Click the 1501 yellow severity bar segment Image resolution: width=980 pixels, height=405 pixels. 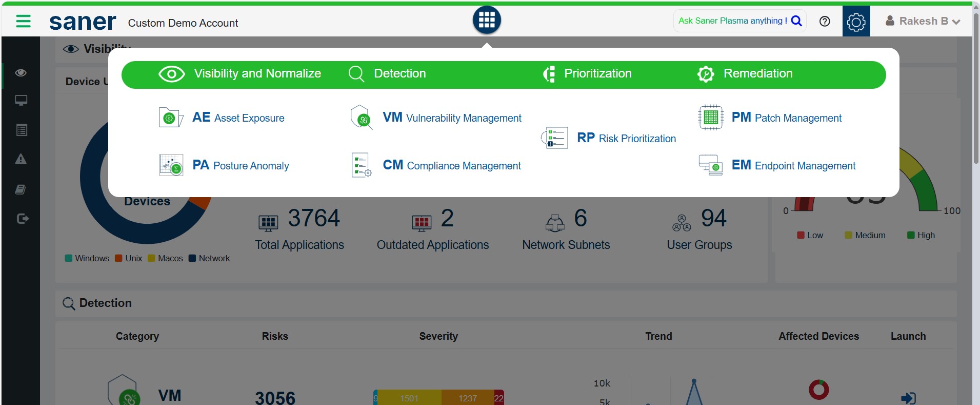pyautogui.click(x=409, y=398)
